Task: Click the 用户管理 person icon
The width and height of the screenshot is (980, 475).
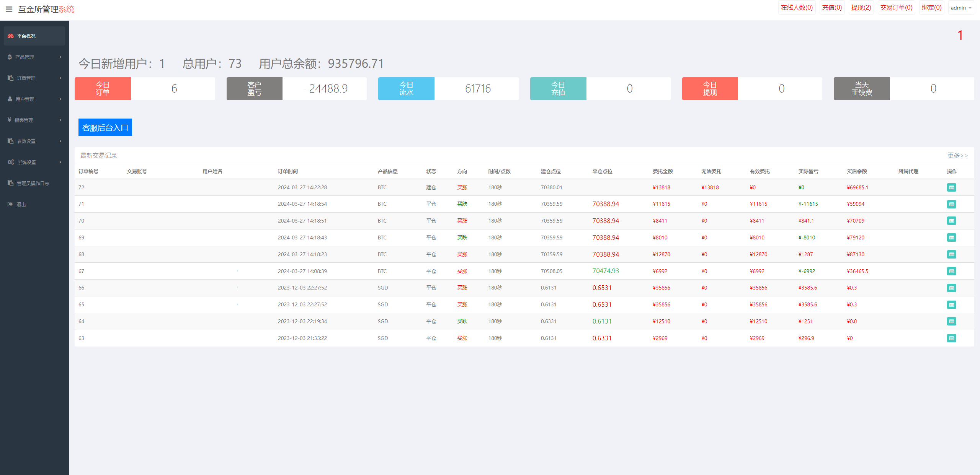Action: tap(10, 99)
